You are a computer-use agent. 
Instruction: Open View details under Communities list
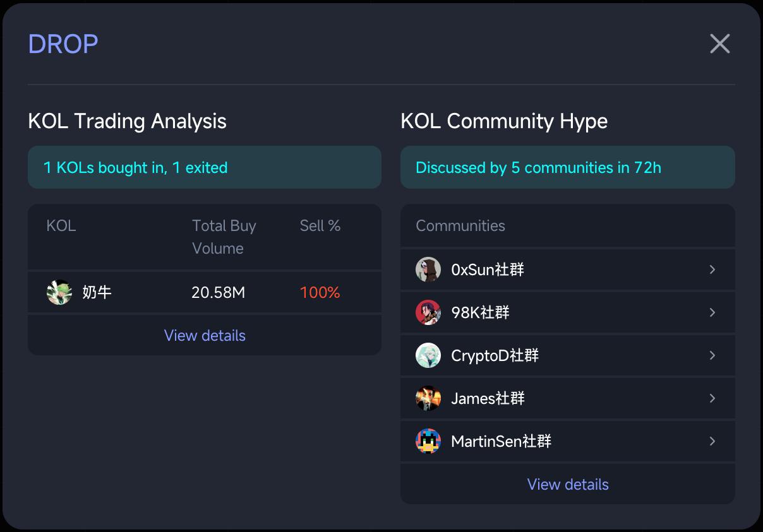pos(568,484)
